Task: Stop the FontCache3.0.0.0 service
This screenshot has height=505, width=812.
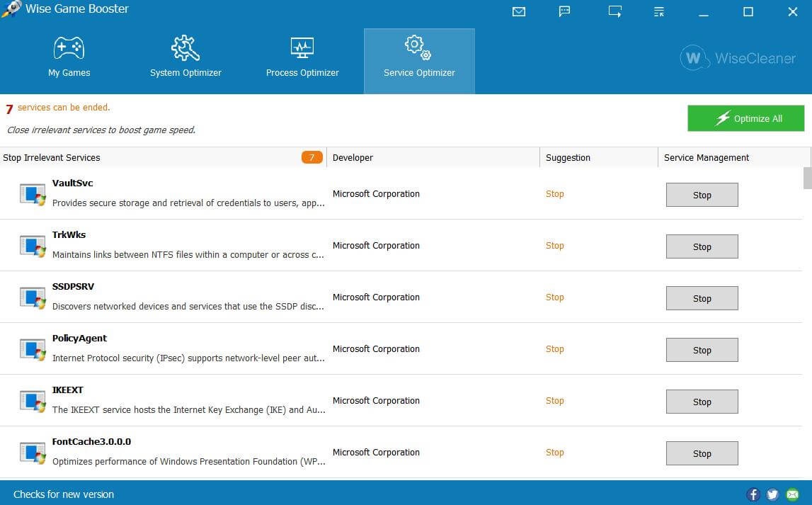Action: pyautogui.click(x=702, y=453)
